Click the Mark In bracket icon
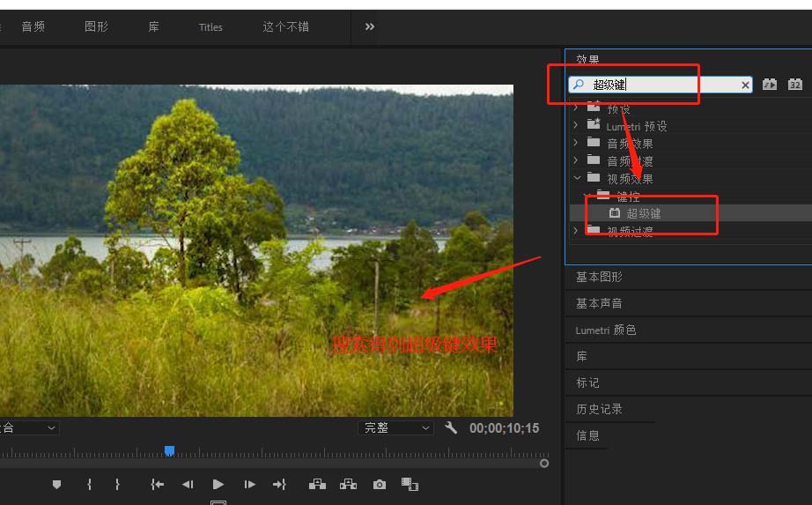 [89, 484]
